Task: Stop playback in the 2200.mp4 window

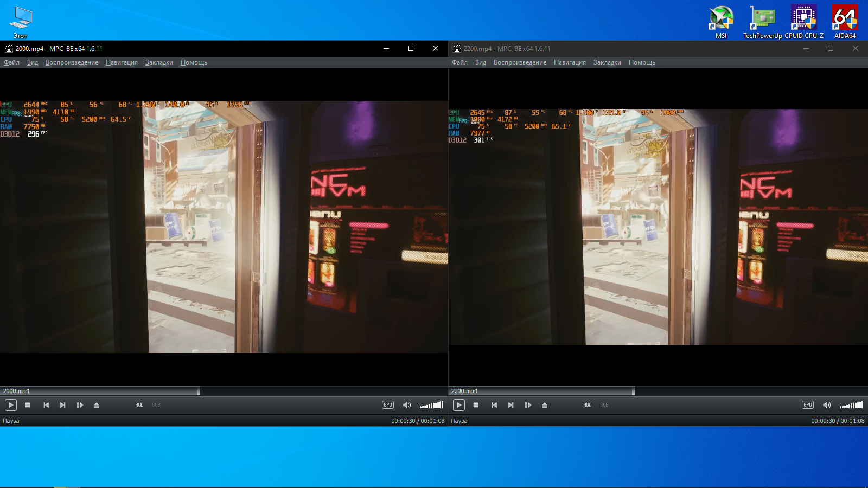Action: coord(476,405)
